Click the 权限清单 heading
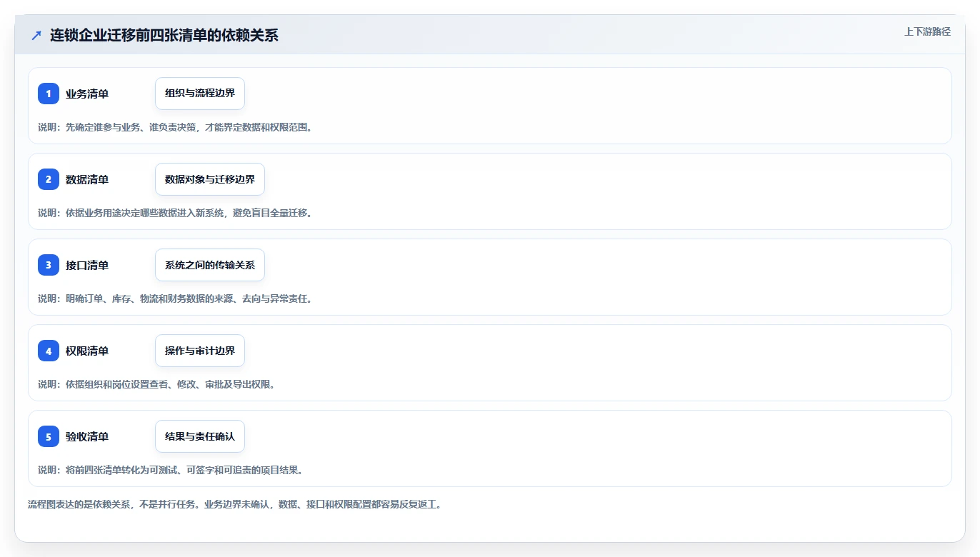 coord(87,351)
